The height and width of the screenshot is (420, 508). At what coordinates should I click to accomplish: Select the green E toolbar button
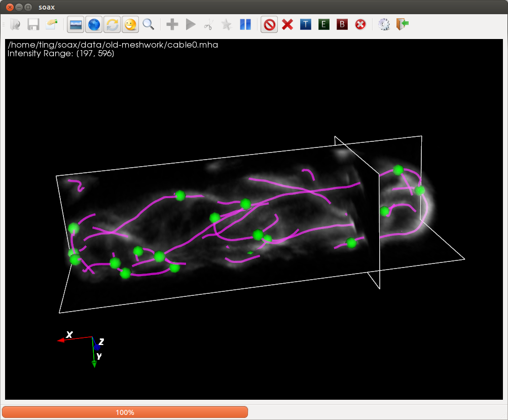(x=324, y=24)
